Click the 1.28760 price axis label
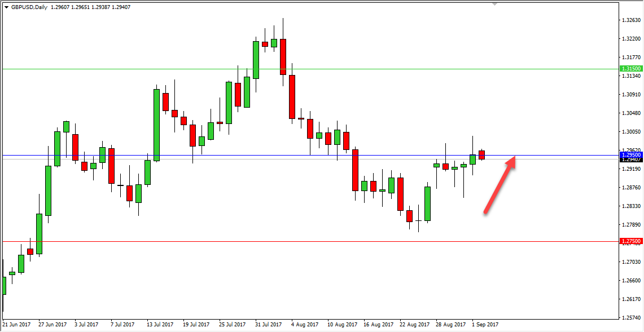This screenshot has width=644, height=332. point(631,188)
